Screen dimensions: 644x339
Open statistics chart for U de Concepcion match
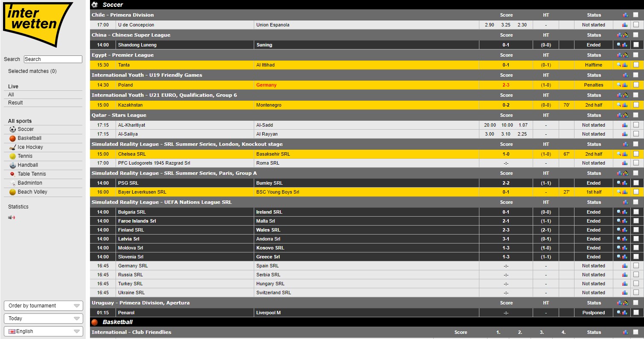click(x=625, y=25)
